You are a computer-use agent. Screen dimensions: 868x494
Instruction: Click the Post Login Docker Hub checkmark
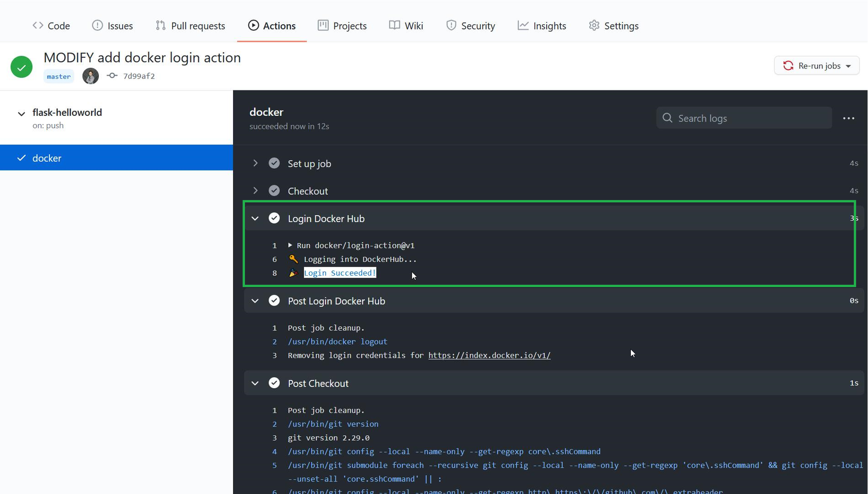274,301
